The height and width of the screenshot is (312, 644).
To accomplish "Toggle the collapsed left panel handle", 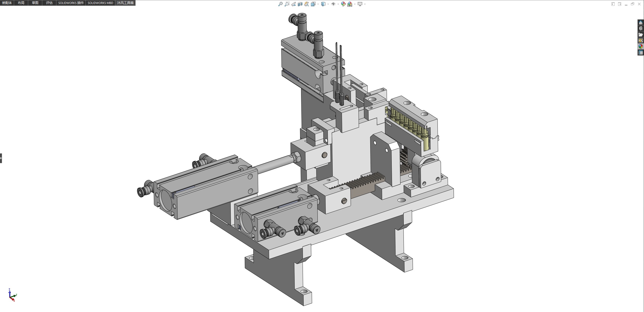I will pyautogui.click(x=1, y=158).
